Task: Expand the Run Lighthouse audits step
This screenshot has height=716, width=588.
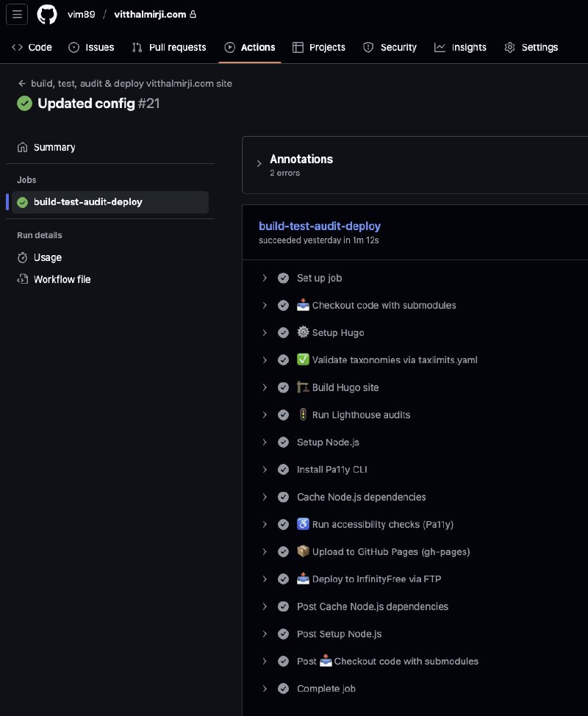Action: 265,415
